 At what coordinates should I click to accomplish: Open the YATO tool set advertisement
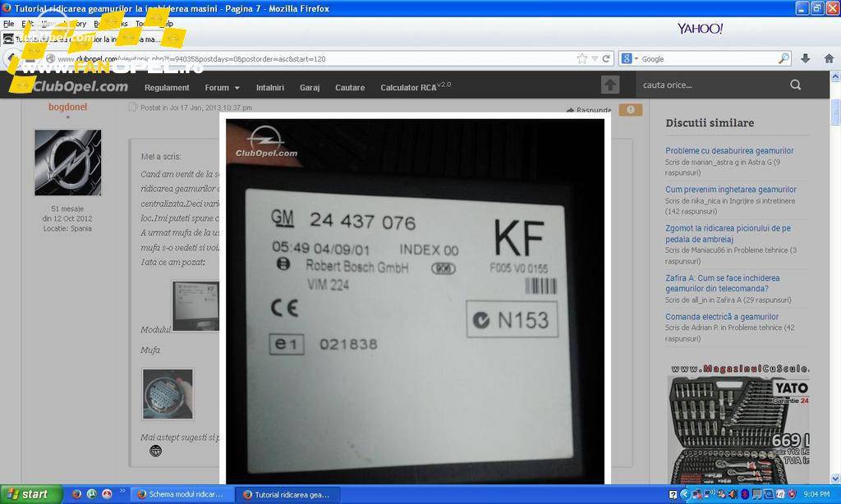pos(738,424)
